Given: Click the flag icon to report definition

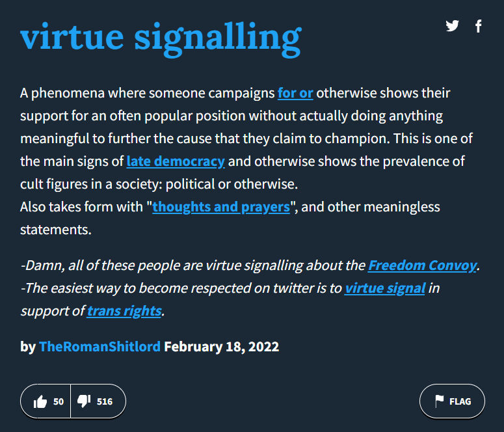Looking at the screenshot, I should (440, 401).
